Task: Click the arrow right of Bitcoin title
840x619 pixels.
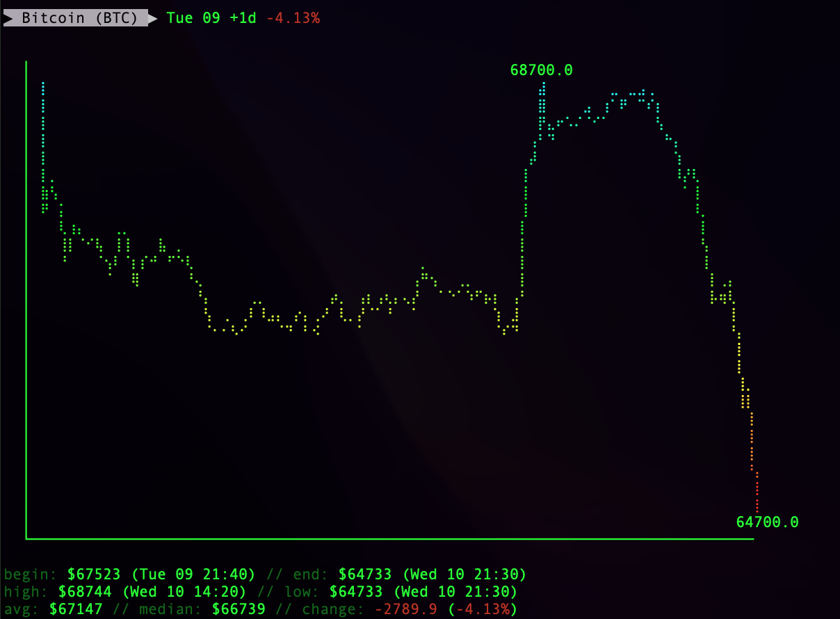Action: 153,18
